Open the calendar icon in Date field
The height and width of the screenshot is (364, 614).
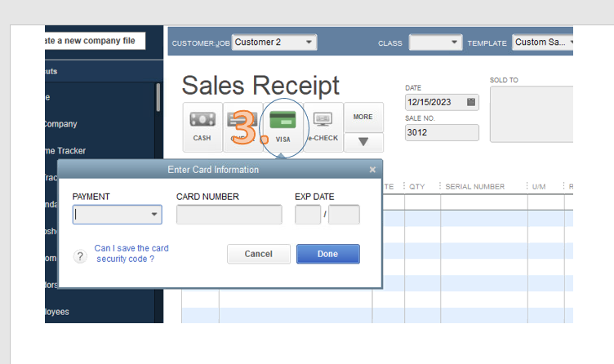click(471, 102)
